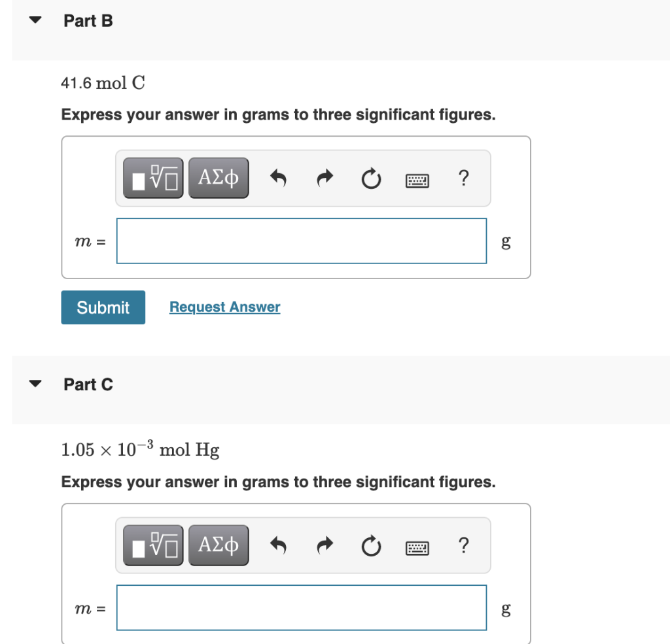The height and width of the screenshot is (644, 670).
Task: Collapse the Part C section
Action: 35,384
